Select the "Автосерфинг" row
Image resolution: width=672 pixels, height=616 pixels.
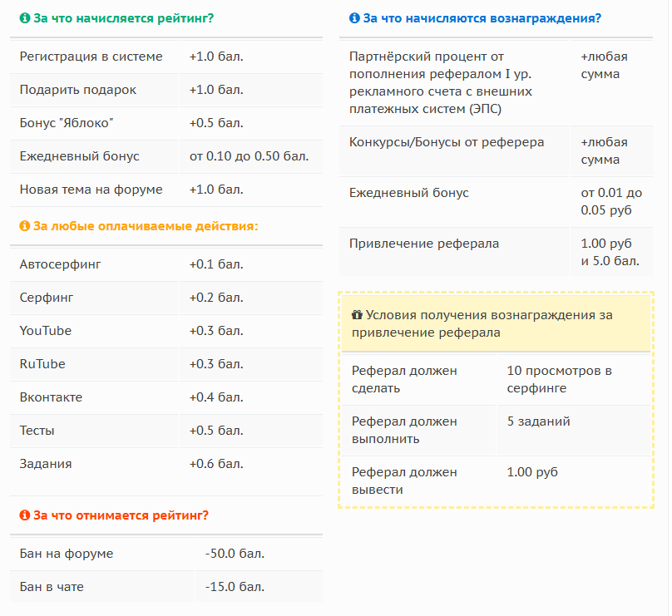(61, 264)
